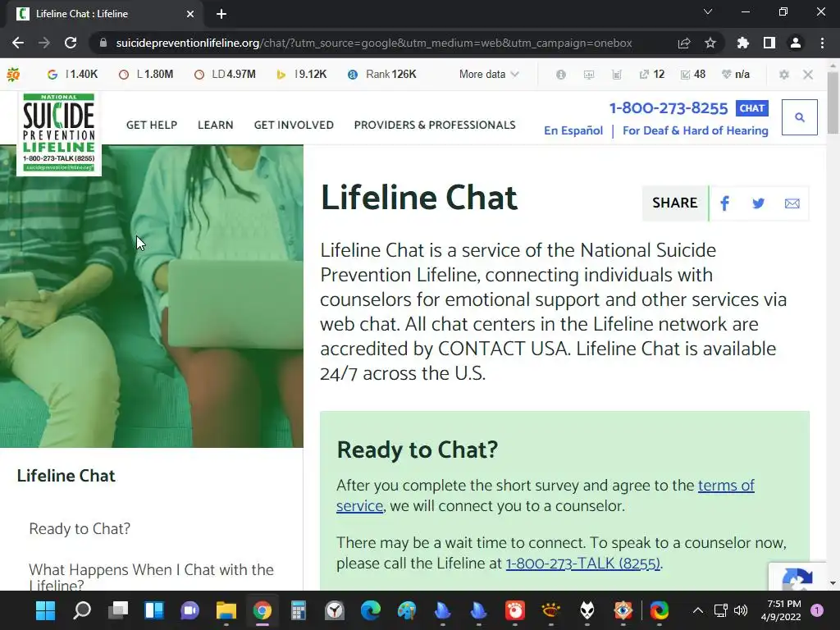This screenshot has width=840, height=630.
Task: Click internal links count 48
Action: point(693,75)
